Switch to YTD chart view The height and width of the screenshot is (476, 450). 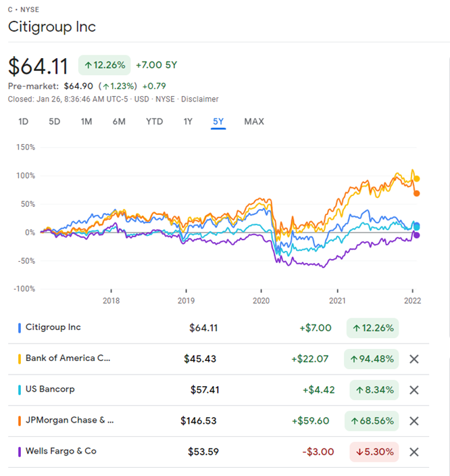pyautogui.click(x=154, y=122)
